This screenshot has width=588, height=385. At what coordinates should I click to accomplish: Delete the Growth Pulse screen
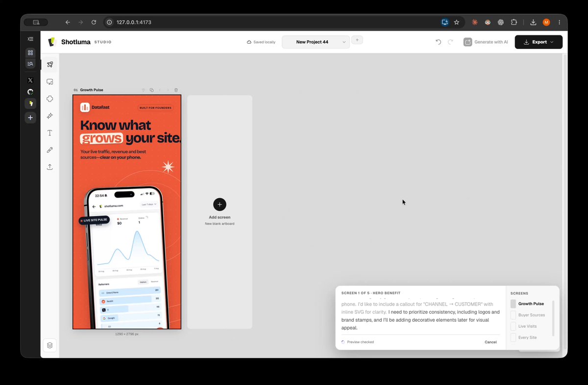(x=176, y=90)
